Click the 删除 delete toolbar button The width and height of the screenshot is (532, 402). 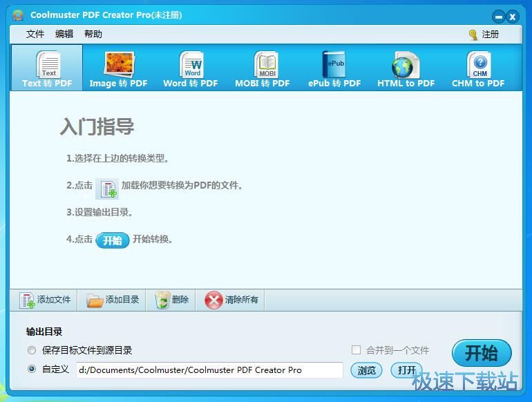click(x=171, y=300)
